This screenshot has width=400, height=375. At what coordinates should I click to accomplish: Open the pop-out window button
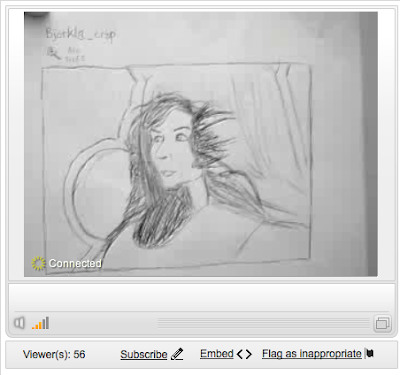pyautogui.click(x=382, y=323)
